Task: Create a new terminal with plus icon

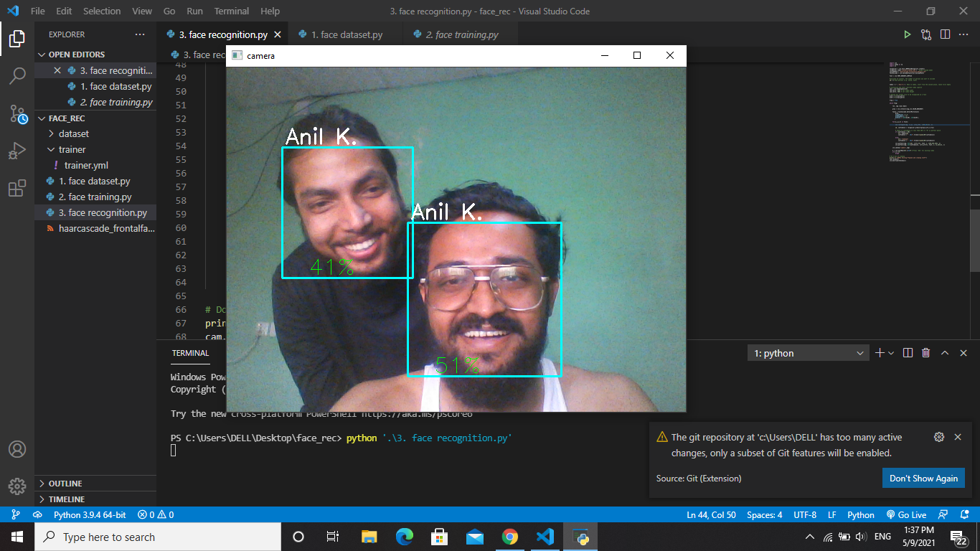Action: tap(880, 352)
